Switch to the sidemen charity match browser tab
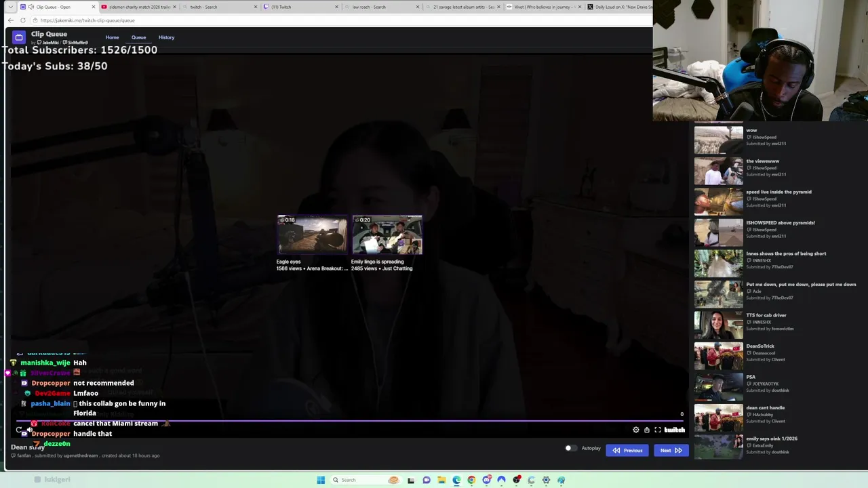Image resolution: width=868 pixels, height=488 pixels. tap(139, 7)
